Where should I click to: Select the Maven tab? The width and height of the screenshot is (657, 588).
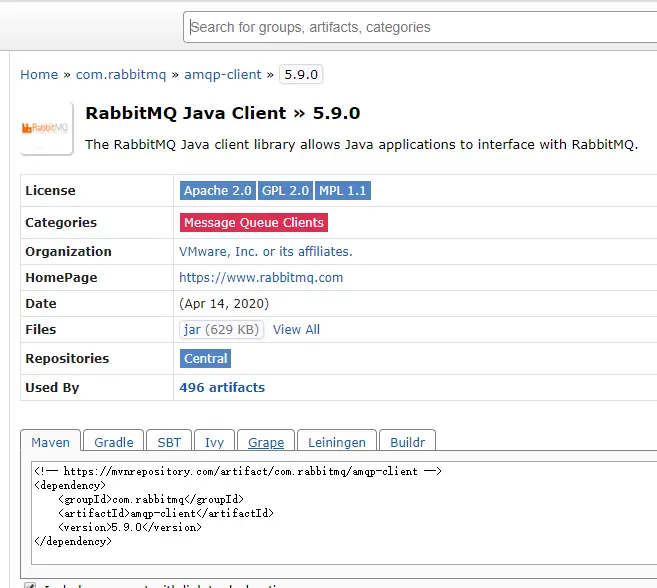click(50, 441)
